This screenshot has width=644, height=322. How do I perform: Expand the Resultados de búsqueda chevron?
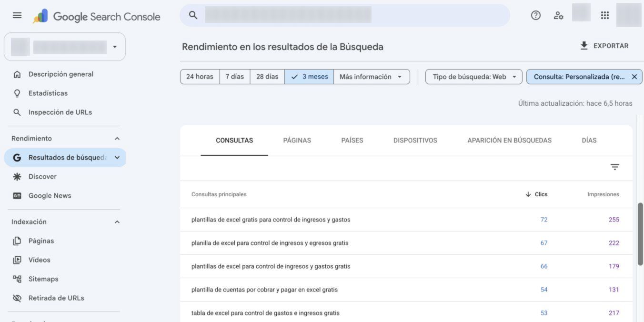coord(117,158)
